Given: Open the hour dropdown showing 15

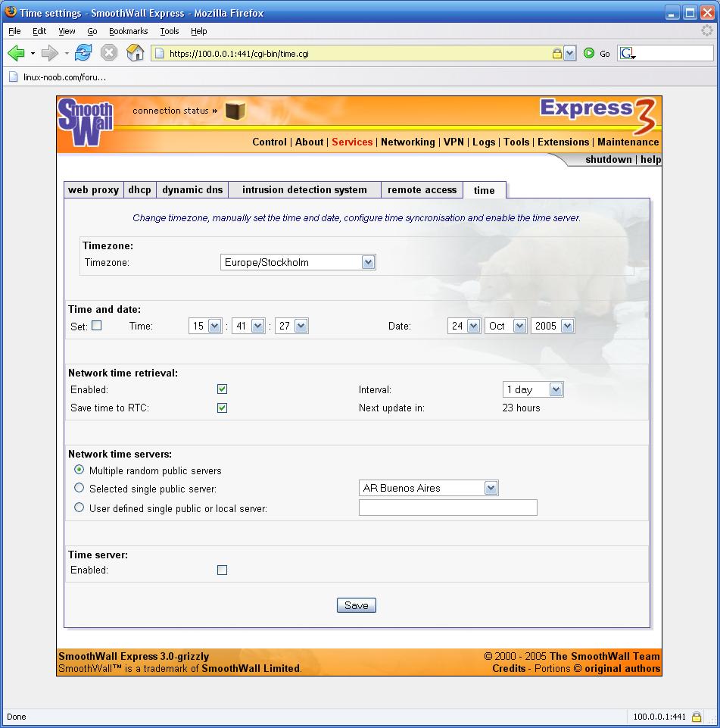Looking at the screenshot, I should [205, 326].
